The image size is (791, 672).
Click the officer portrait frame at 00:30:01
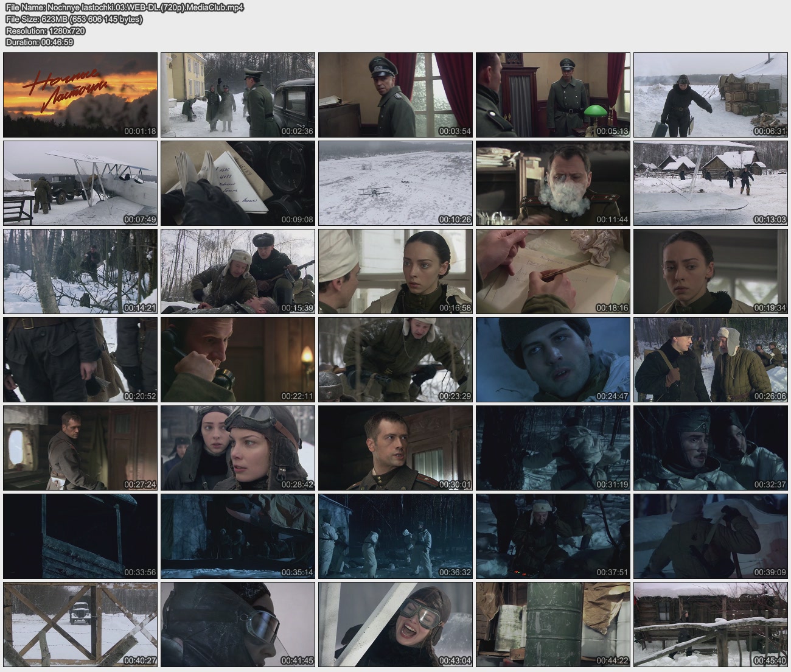point(395,448)
